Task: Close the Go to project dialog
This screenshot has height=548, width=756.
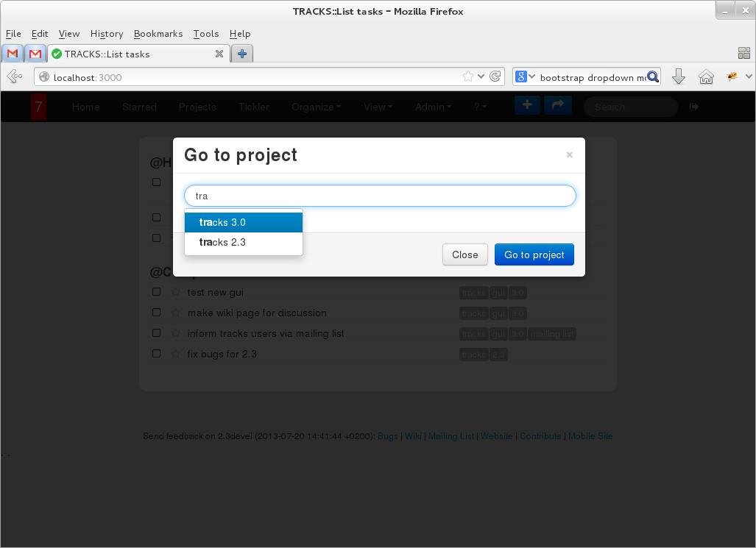Action: pos(569,154)
